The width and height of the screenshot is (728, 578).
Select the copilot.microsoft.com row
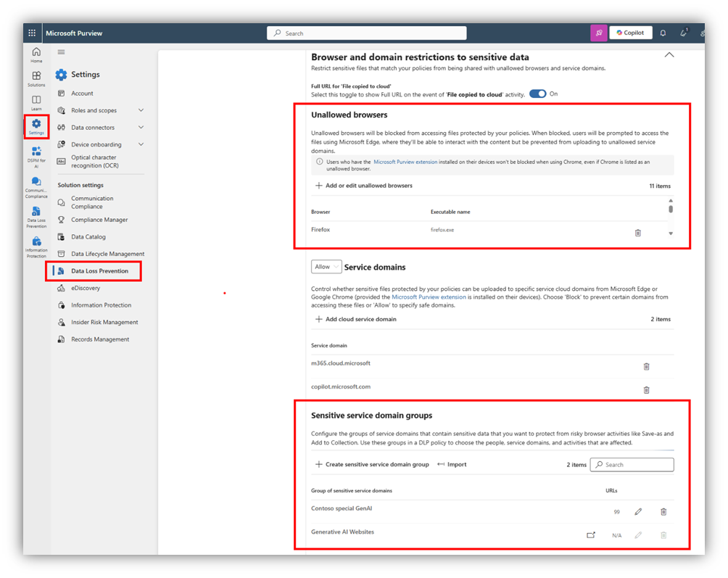[x=492, y=389]
